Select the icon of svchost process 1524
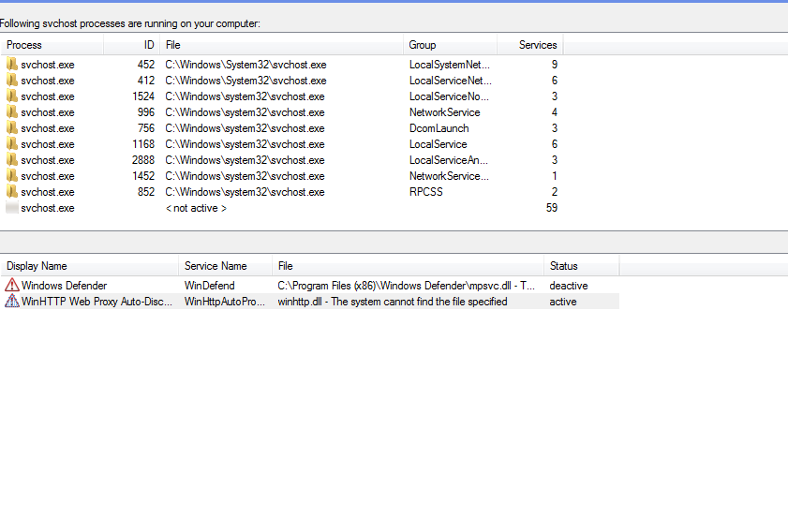The width and height of the screenshot is (788, 532). tap(12, 96)
